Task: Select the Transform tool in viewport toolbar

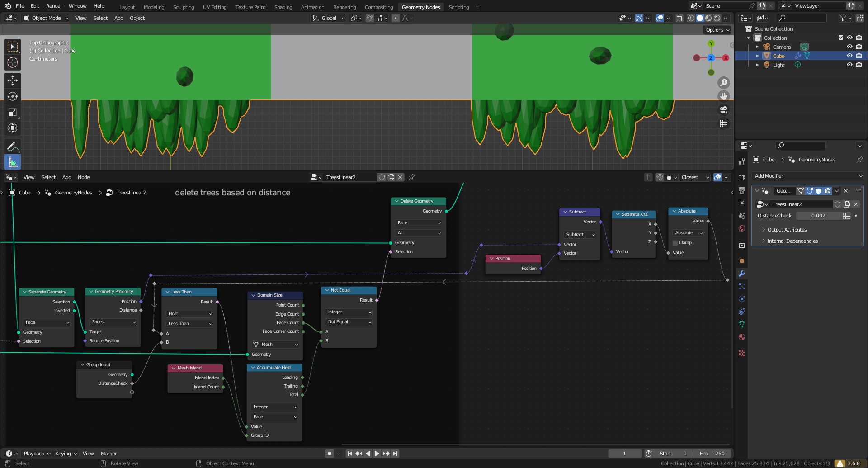Action: click(13, 128)
